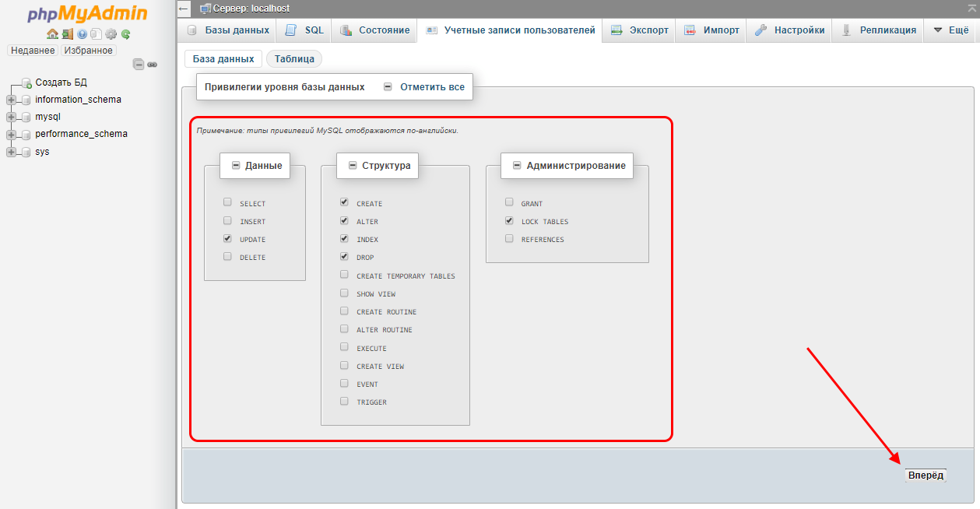Enable the ALTER ROUTINE checkbox

click(344, 328)
